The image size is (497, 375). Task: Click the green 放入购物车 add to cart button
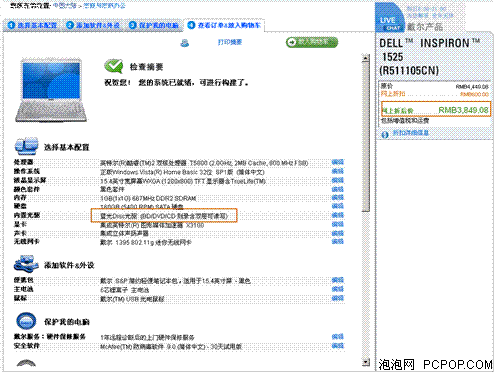312,42
